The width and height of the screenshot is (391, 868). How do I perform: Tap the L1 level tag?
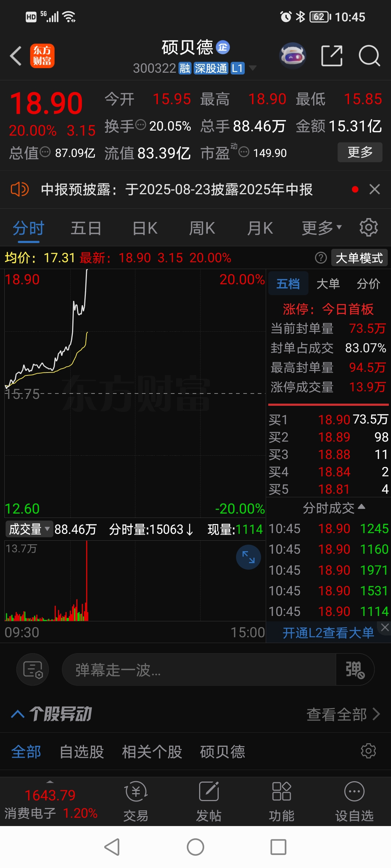pos(237,68)
